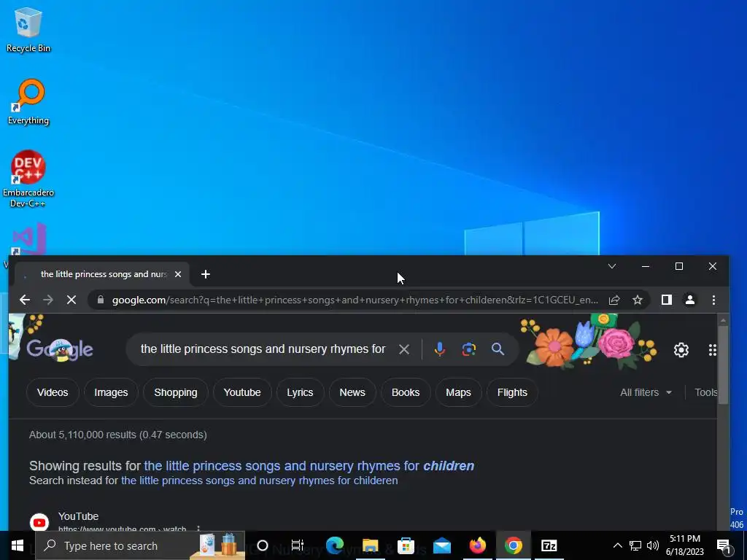Clear the Google search box text
Viewport: 747px width, 560px height.
(404, 349)
